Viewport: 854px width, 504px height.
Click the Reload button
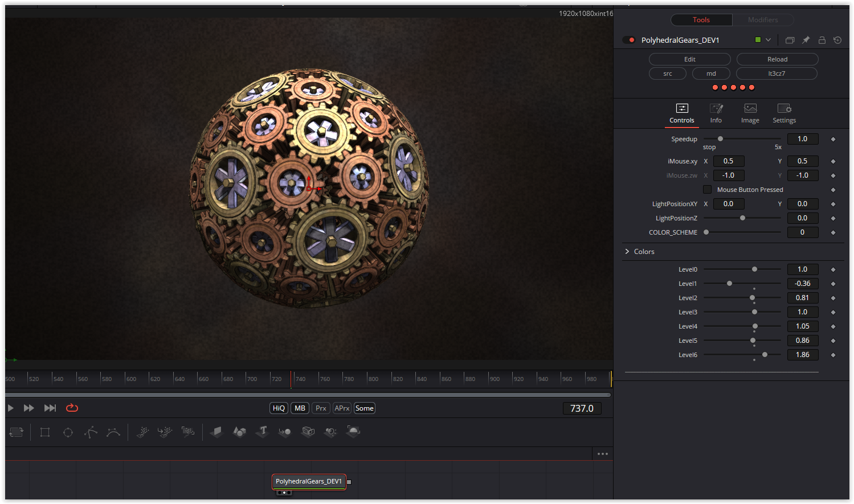tap(777, 59)
